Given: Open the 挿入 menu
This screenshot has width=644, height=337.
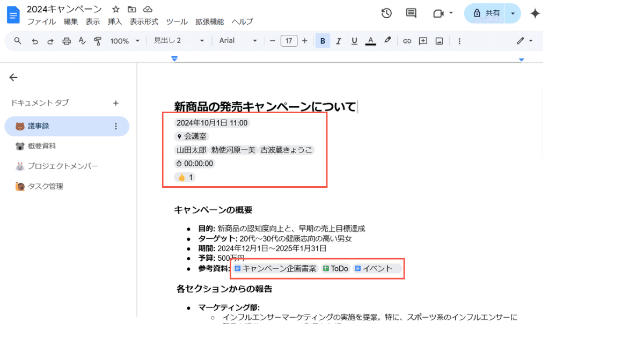Looking at the screenshot, I should [x=115, y=21].
